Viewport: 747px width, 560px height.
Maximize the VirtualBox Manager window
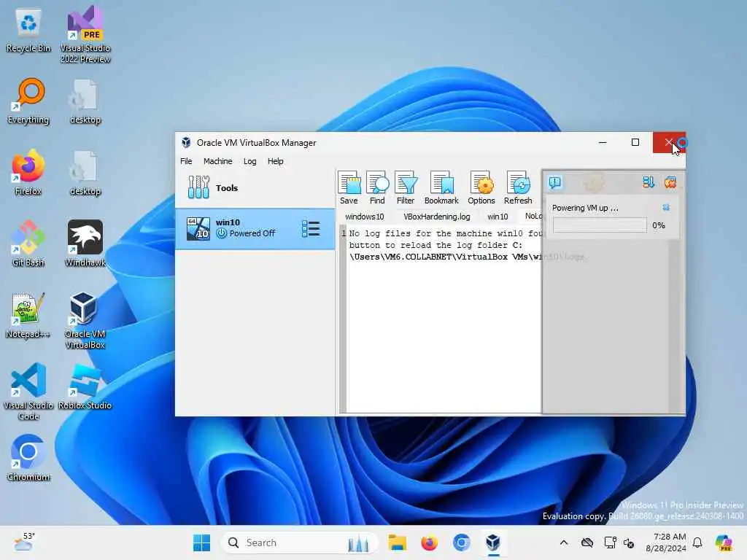pyautogui.click(x=635, y=142)
